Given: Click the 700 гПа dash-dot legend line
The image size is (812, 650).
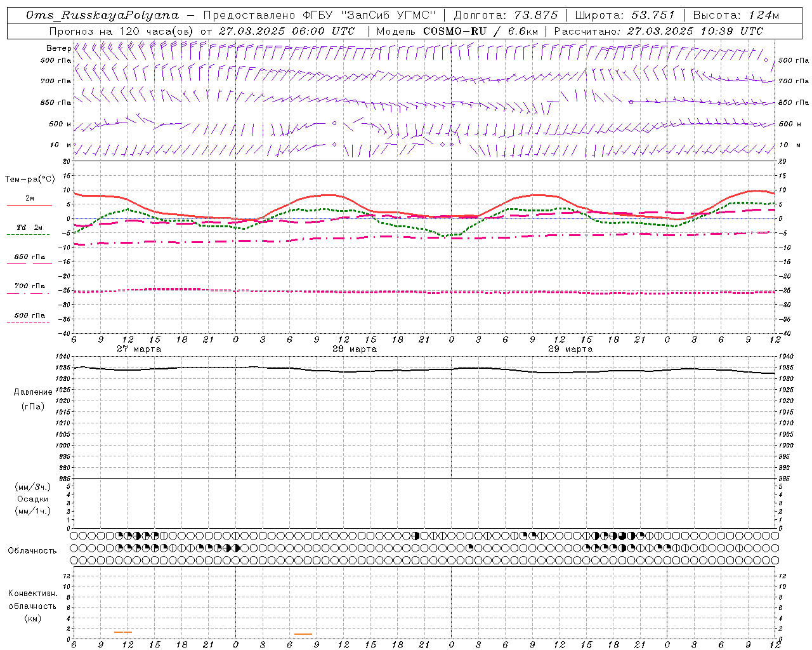Looking at the screenshot, I should 28,293.
